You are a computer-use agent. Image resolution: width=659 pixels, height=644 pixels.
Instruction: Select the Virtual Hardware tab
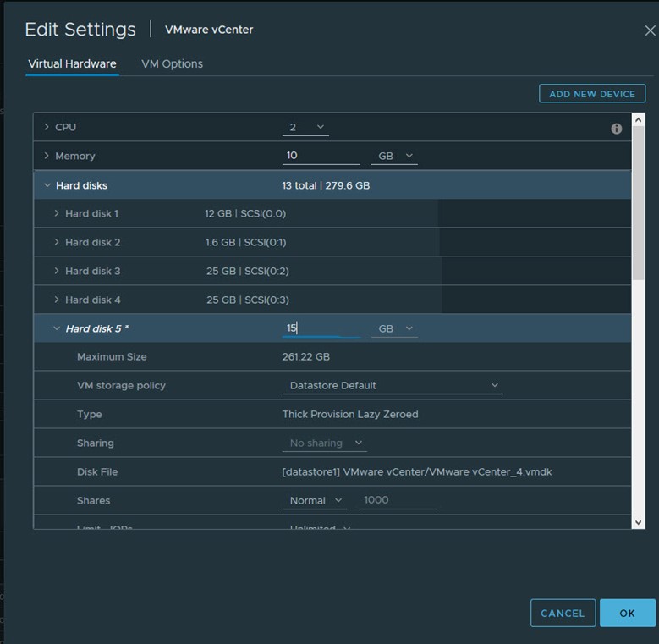pyautogui.click(x=72, y=63)
